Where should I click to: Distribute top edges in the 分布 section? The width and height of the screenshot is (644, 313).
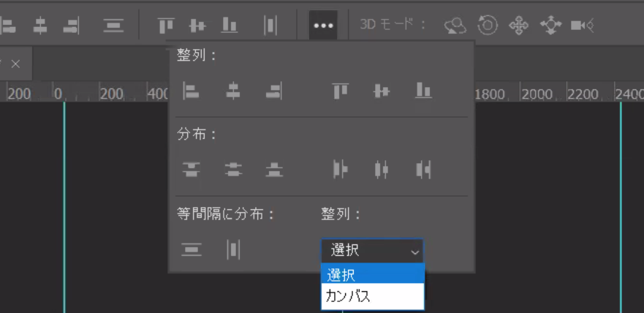pyautogui.click(x=191, y=170)
